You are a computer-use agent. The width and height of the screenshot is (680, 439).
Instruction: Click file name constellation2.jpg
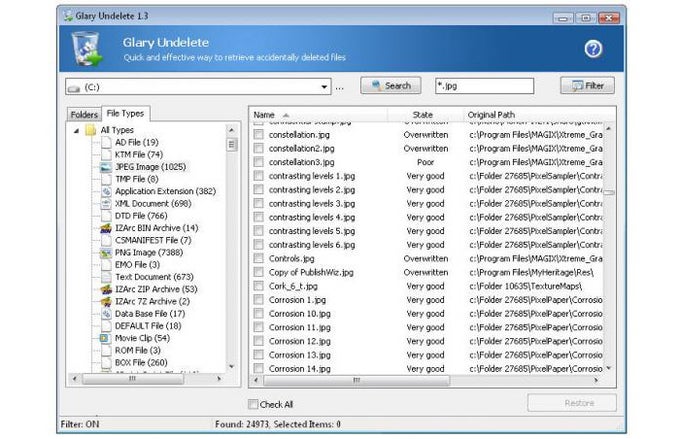click(x=301, y=148)
